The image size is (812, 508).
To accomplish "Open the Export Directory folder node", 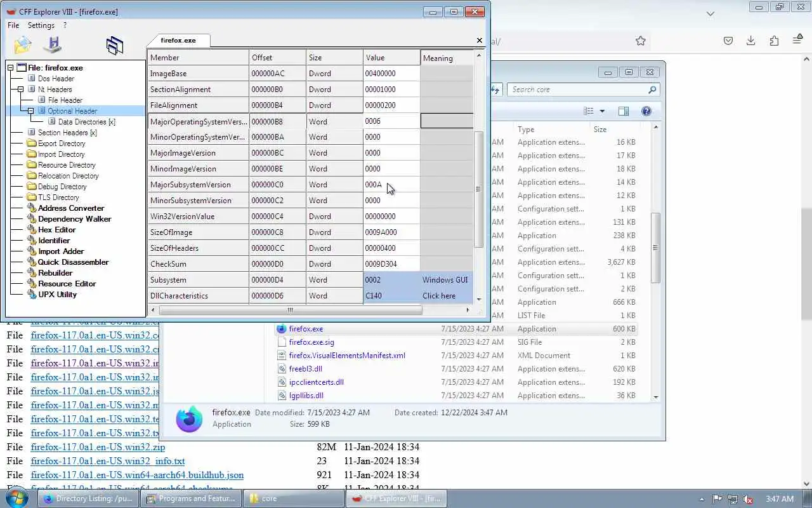I will pos(62,144).
